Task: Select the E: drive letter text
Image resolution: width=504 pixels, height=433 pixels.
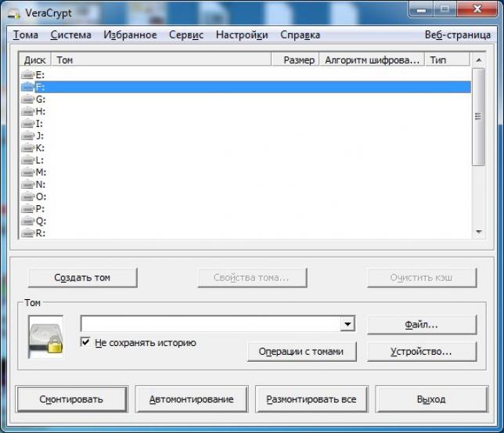Action: point(40,75)
